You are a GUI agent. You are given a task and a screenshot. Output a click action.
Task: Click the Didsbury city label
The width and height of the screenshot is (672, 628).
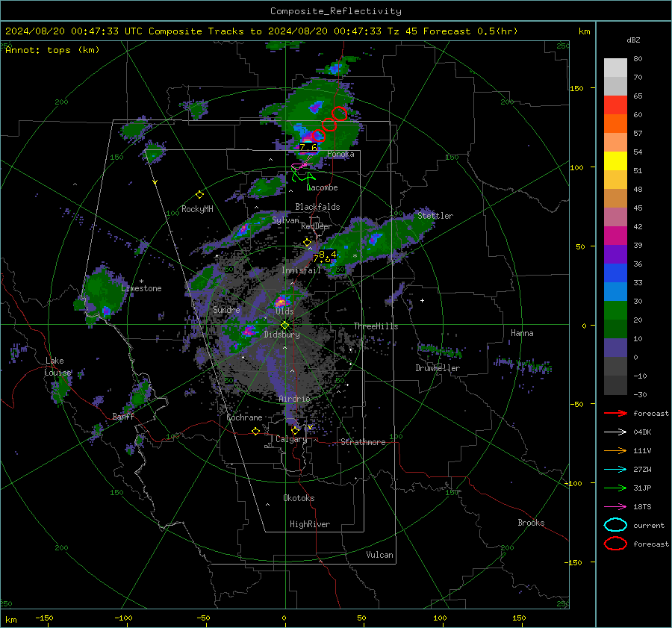click(282, 335)
